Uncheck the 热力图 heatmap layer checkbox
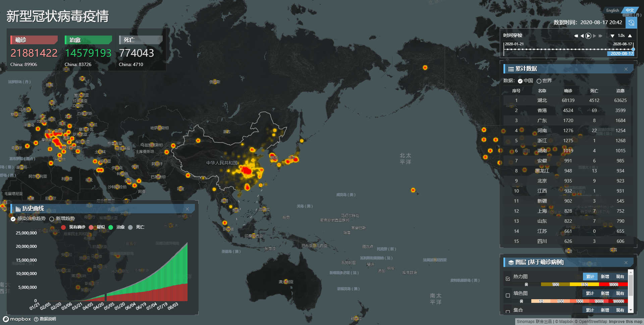This screenshot has height=325, width=644. 508,278
